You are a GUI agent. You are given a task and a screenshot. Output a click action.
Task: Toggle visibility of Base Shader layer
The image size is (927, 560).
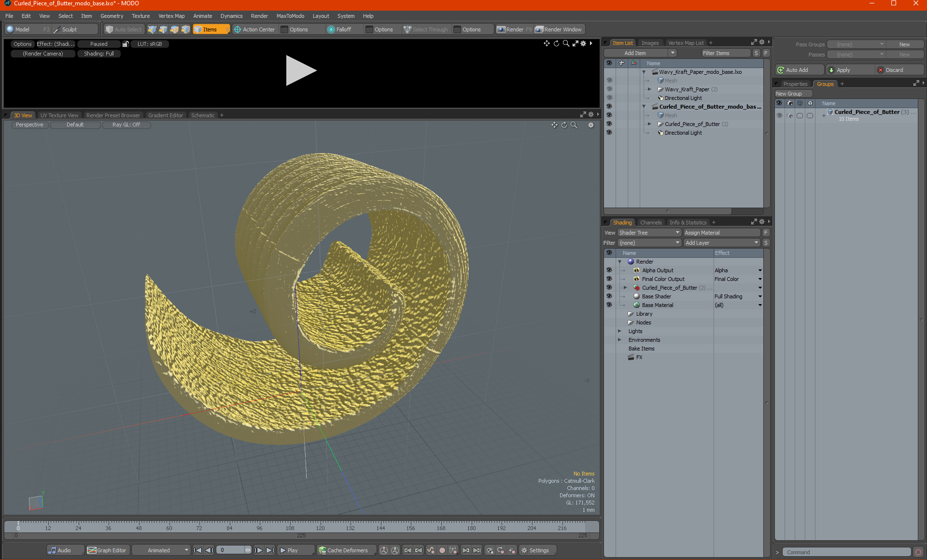[609, 296]
